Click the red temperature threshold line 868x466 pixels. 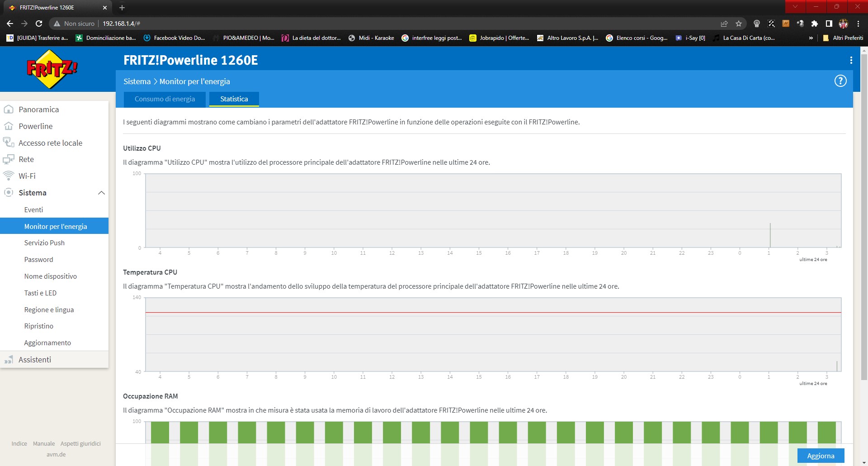coord(493,313)
